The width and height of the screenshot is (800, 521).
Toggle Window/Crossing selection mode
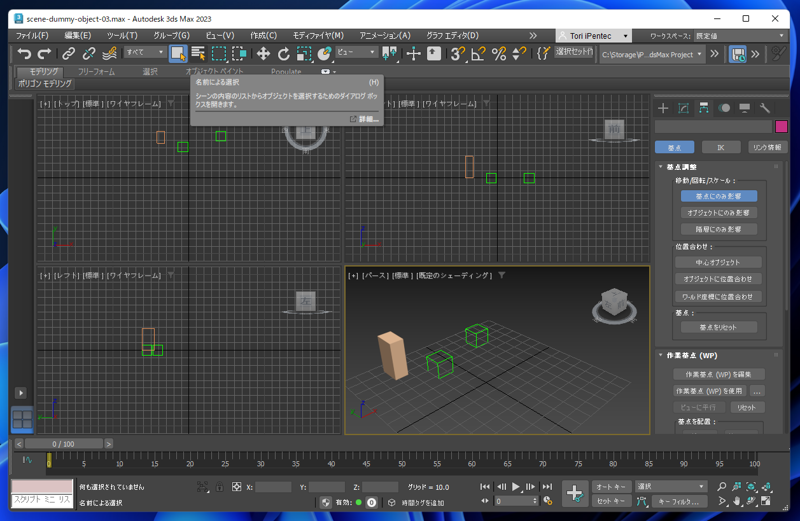pyautogui.click(x=239, y=54)
